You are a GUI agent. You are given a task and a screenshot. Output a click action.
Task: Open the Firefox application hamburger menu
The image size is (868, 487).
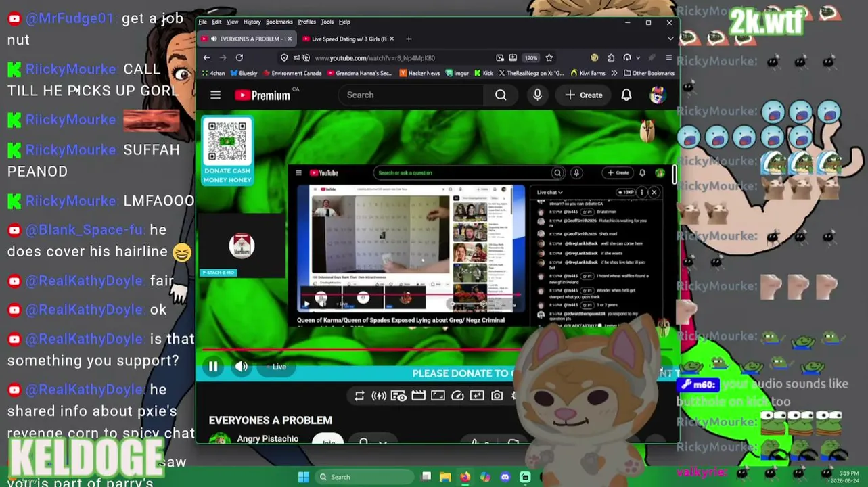tap(668, 57)
